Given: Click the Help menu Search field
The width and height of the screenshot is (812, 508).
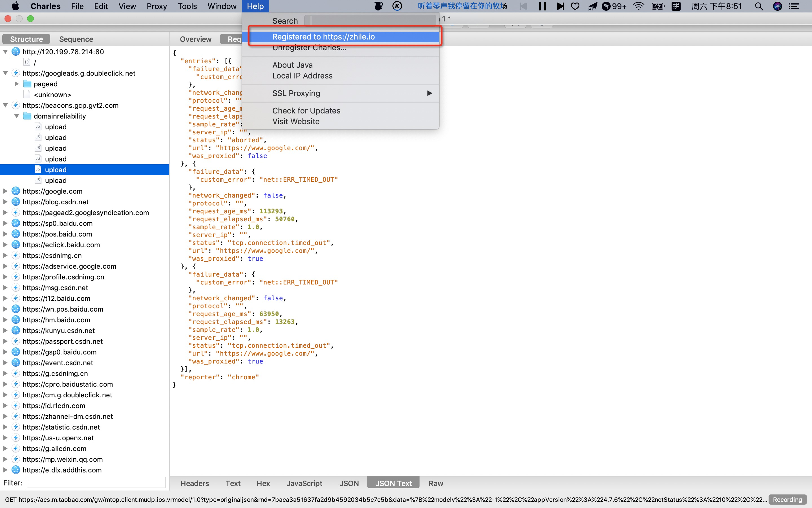Looking at the screenshot, I should tap(370, 21).
